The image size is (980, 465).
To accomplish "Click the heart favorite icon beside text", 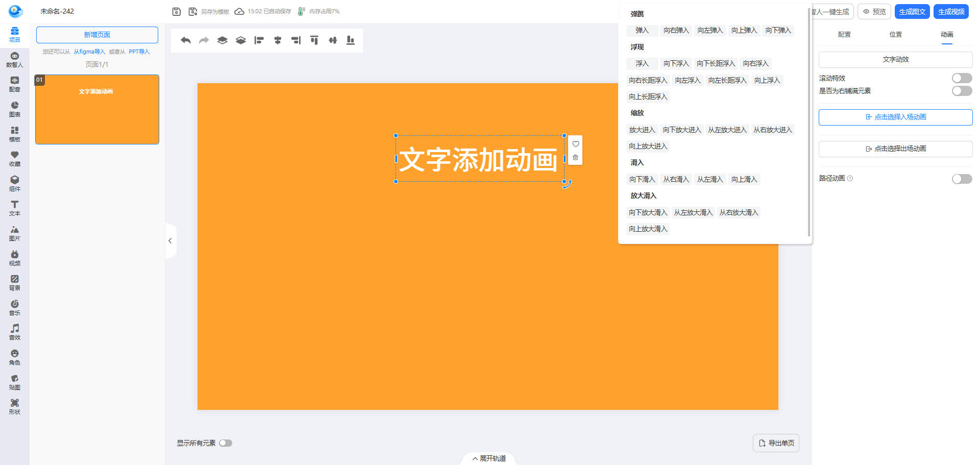I will [x=575, y=144].
